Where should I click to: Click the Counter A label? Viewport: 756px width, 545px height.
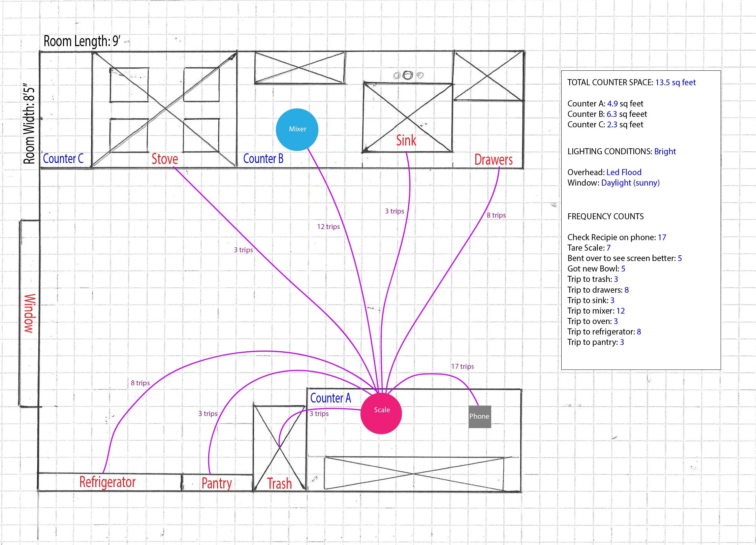click(330, 398)
